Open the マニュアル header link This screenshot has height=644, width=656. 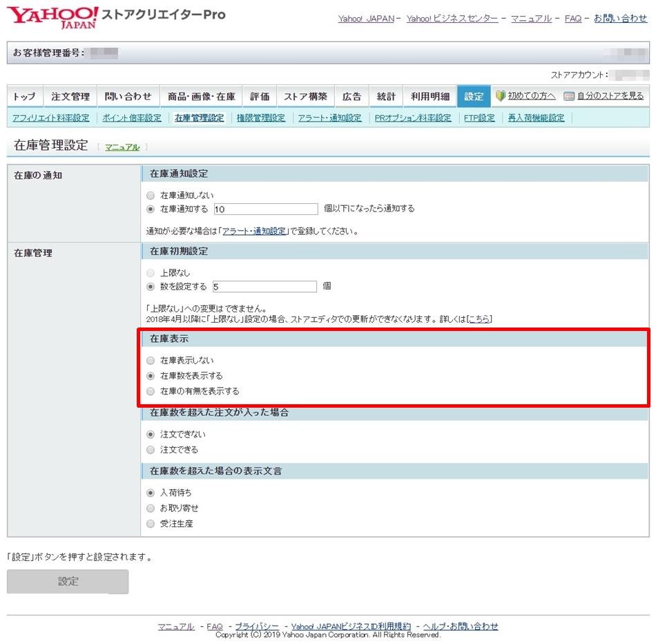[x=531, y=19]
